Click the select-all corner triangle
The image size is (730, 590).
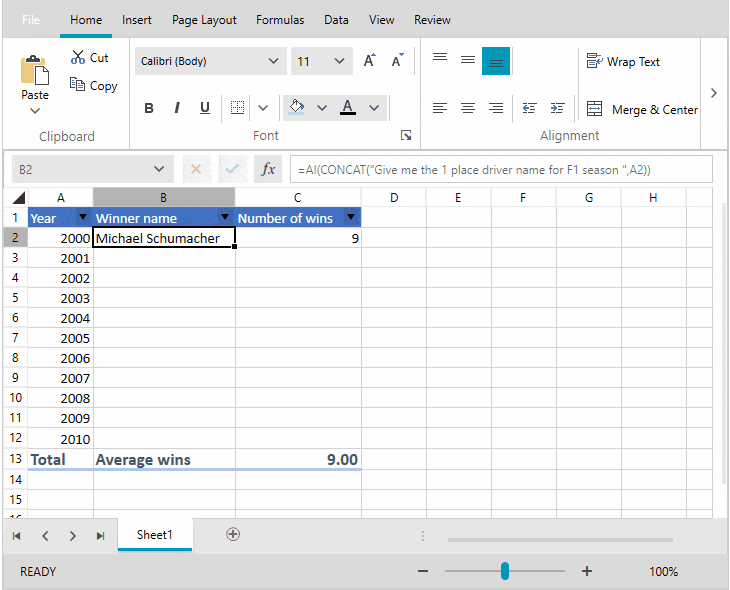pyautogui.click(x=19, y=198)
